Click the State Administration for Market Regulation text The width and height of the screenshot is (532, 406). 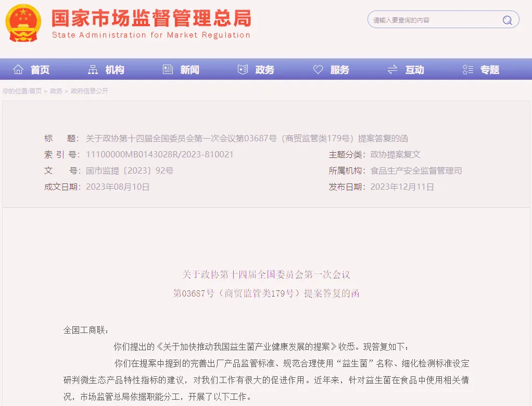pyautogui.click(x=151, y=35)
